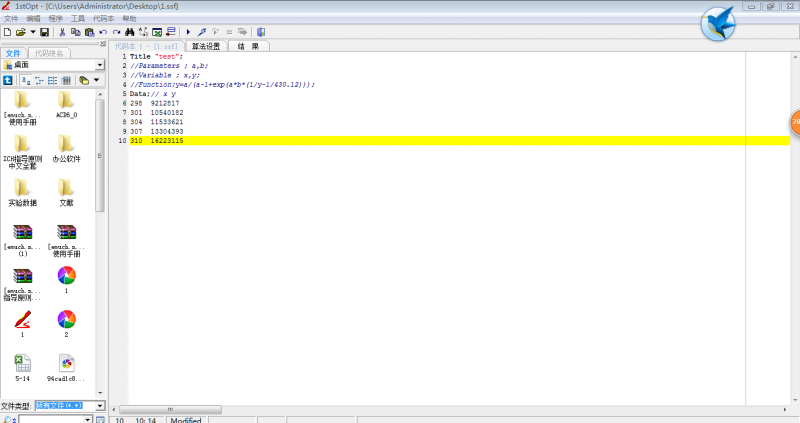
Task: Go up one folder level icon
Action: coord(8,80)
